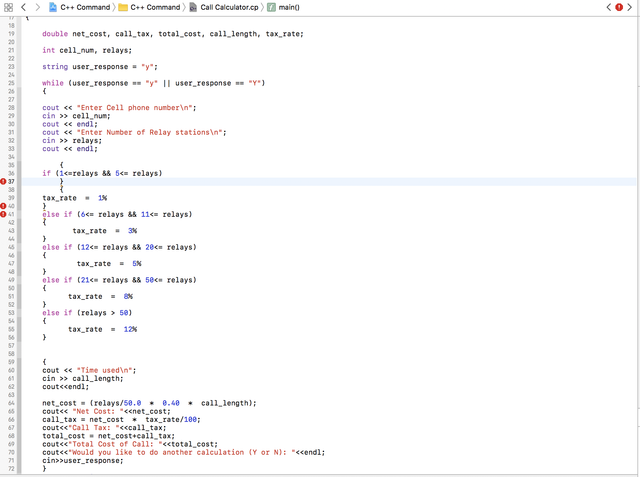Click 'call_tax = net_cost * tax_rate/100;' line
The height and width of the screenshot is (477, 640).
pos(121,419)
